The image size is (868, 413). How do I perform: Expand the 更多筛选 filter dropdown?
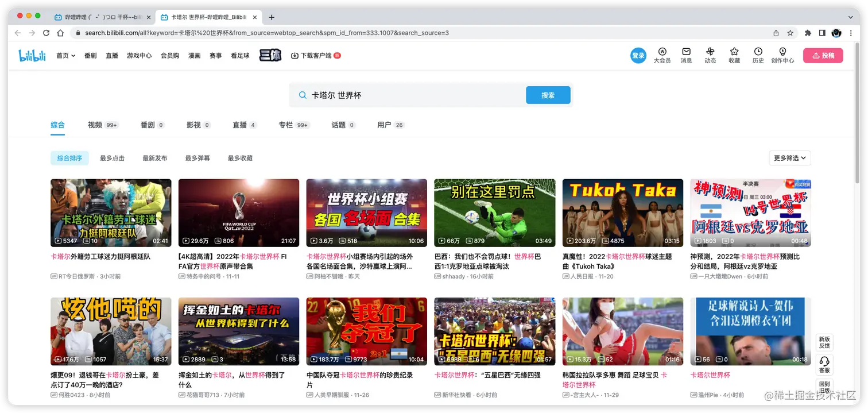(789, 158)
